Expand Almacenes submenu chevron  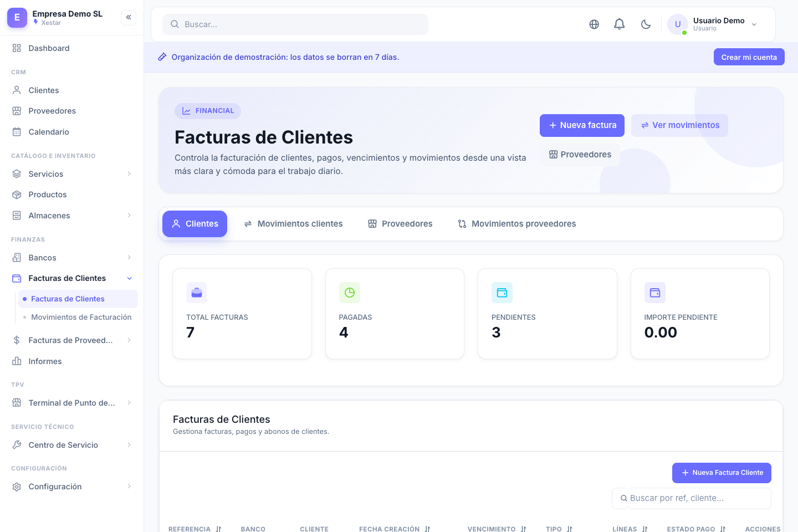click(x=129, y=216)
